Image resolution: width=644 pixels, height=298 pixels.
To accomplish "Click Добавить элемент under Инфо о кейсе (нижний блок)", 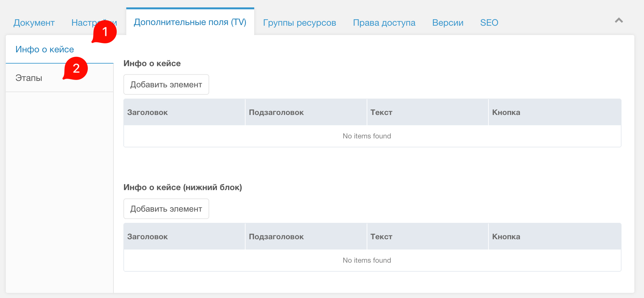I will tap(166, 209).
